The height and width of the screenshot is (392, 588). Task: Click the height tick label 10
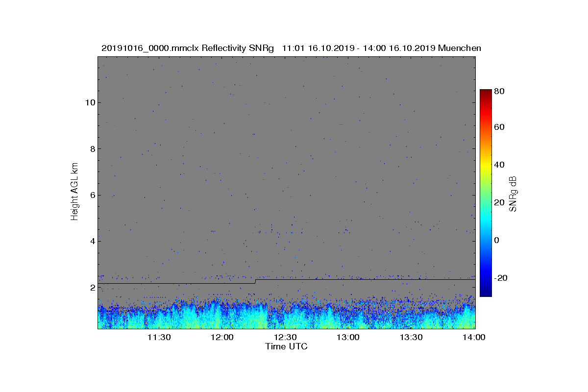pos(90,102)
